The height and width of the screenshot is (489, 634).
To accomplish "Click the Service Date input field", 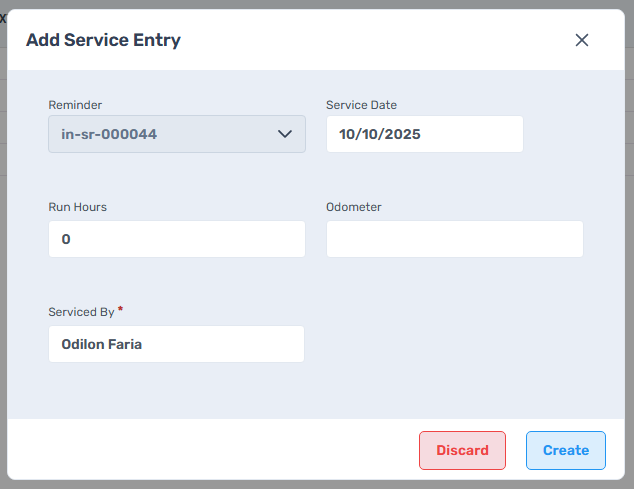I will coord(424,134).
